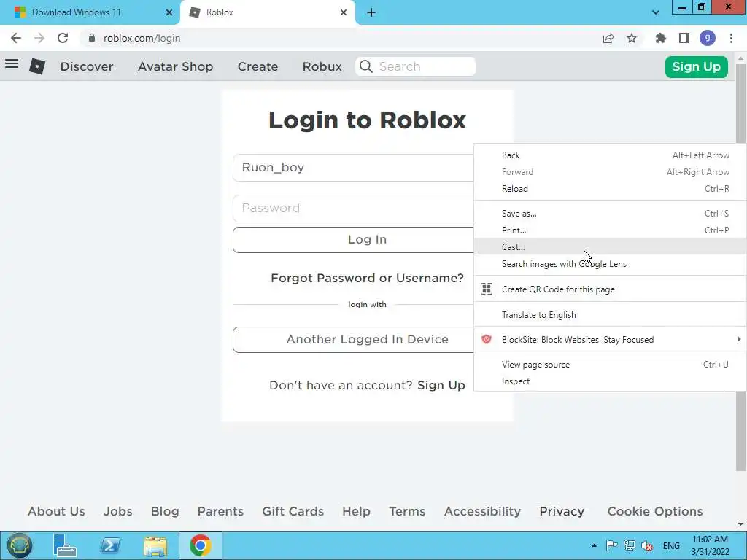The width and height of the screenshot is (747, 560).
Task: Click the ENG language indicator
Action: [x=671, y=545]
